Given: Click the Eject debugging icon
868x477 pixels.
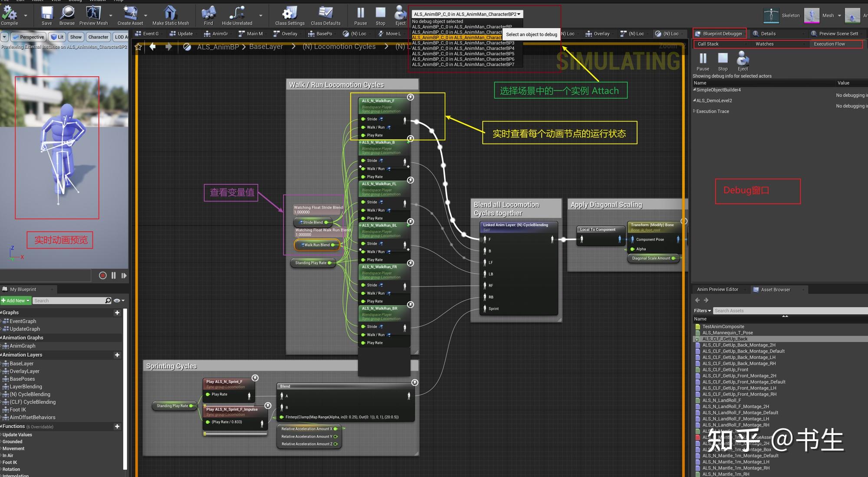Looking at the screenshot, I should tap(400, 13).
